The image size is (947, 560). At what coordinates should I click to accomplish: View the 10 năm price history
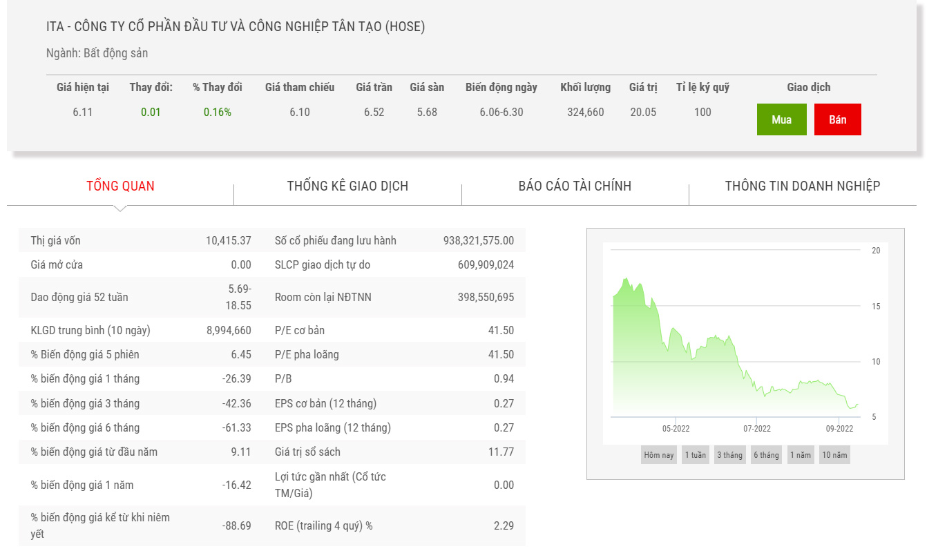click(x=834, y=455)
